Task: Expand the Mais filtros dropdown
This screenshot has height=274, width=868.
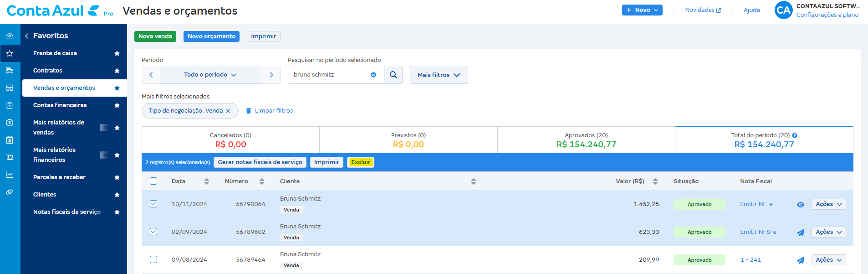Action: [439, 75]
